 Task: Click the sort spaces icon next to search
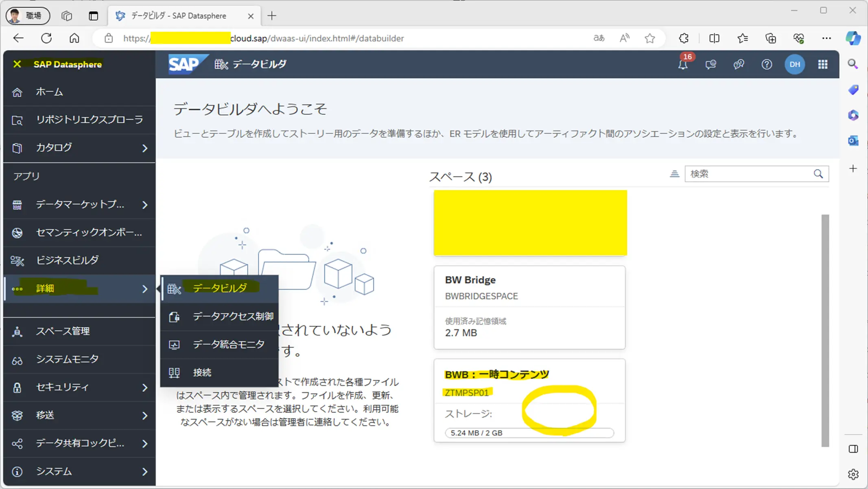[674, 174]
